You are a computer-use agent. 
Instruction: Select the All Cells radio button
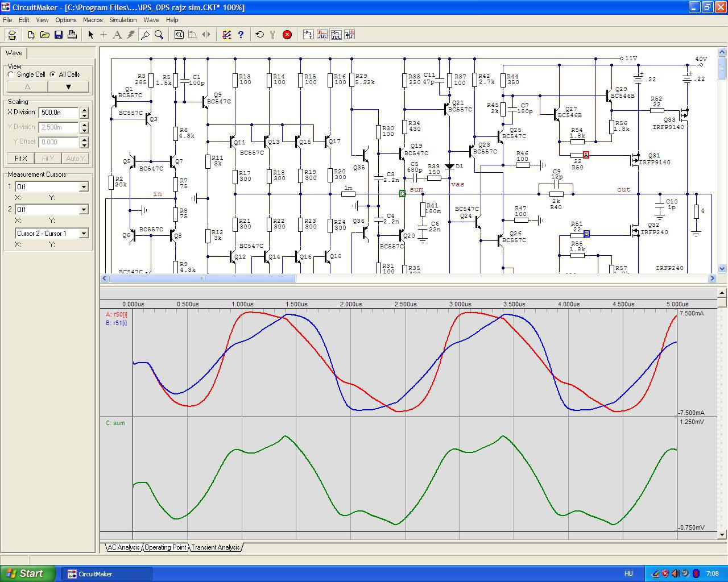[x=53, y=74]
